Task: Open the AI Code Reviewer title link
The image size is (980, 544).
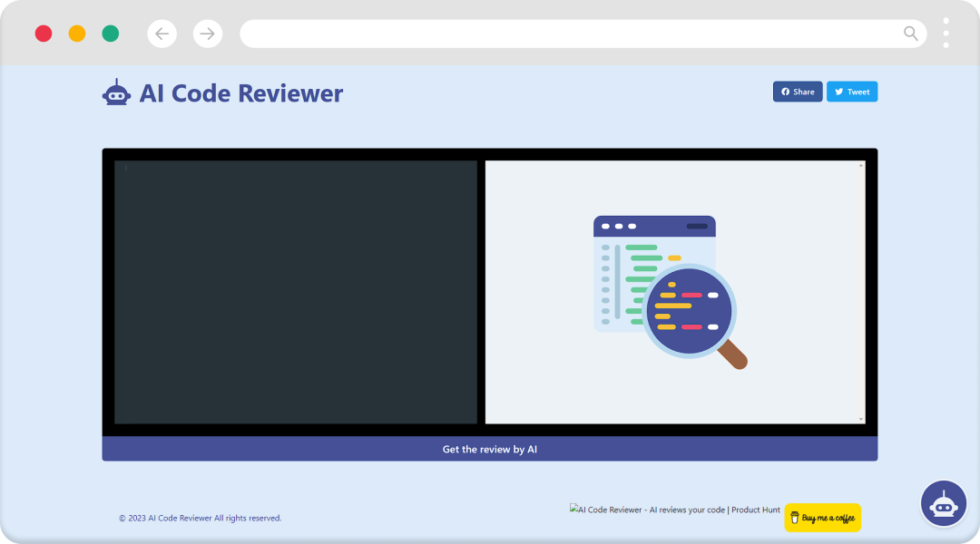Action: pos(240,93)
